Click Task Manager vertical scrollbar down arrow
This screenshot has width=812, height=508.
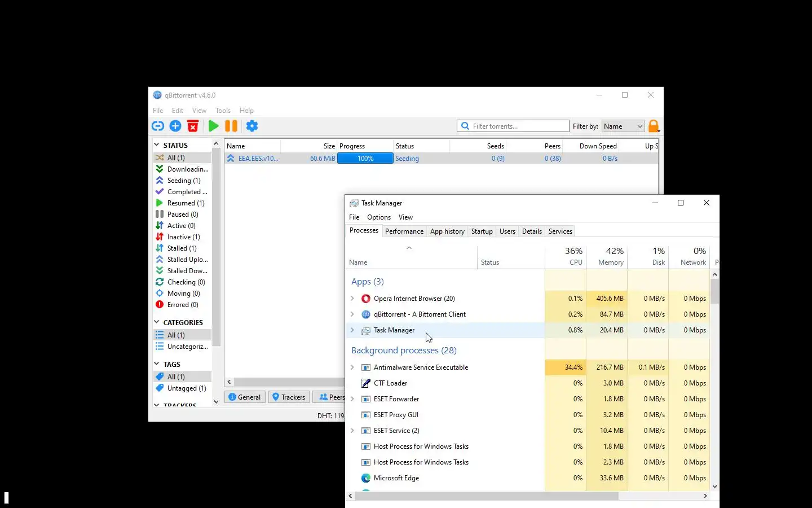point(714,486)
